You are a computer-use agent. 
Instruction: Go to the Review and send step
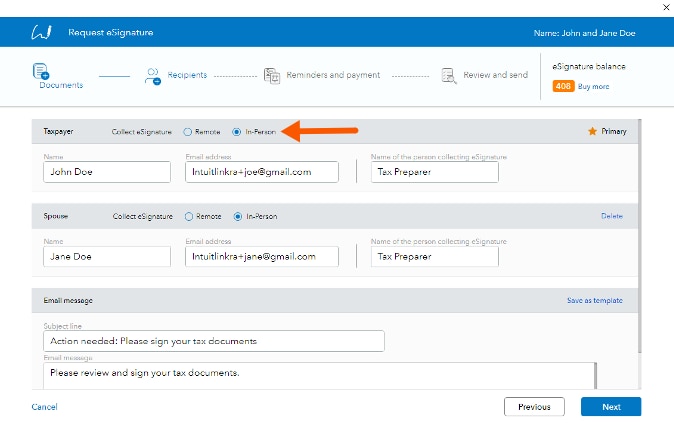495,75
